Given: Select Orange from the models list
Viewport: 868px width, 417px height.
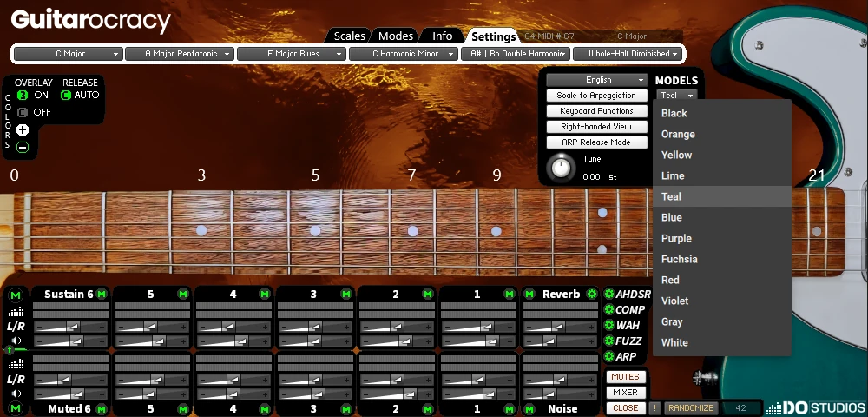Looking at the screenshot, I should [722, 134].
